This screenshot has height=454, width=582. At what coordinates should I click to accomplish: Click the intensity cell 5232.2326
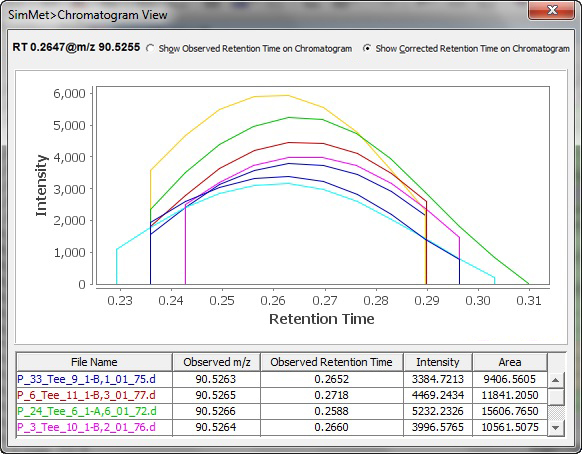point(438,411)
